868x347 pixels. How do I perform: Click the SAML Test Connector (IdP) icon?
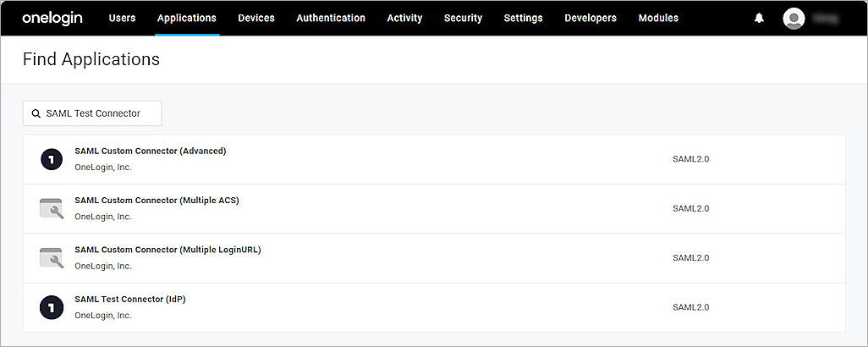pos(52,307)
